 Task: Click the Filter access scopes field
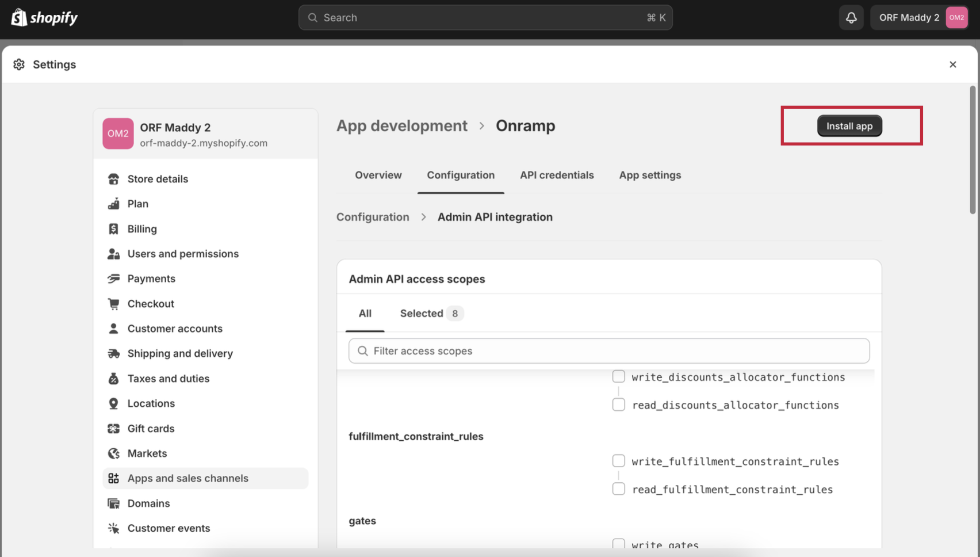tap(609, 351)
